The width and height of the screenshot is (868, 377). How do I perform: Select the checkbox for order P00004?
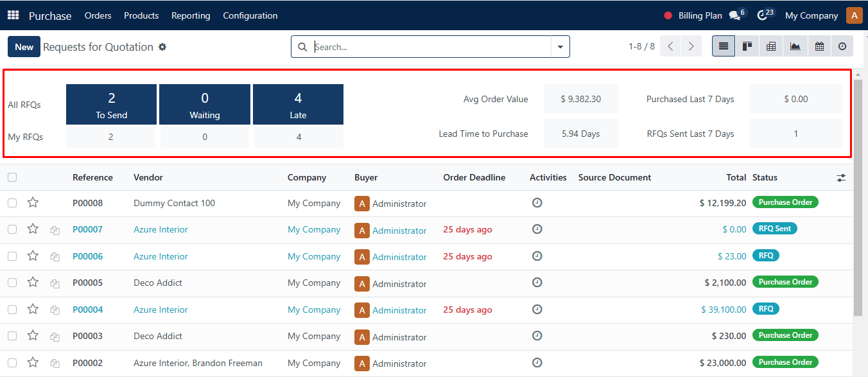coord(12,310)
